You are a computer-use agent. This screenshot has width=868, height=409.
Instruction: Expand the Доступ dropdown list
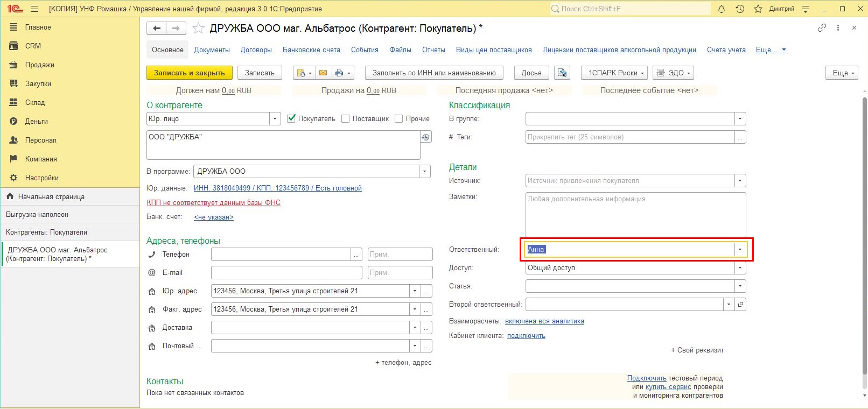tap(740, 268)
